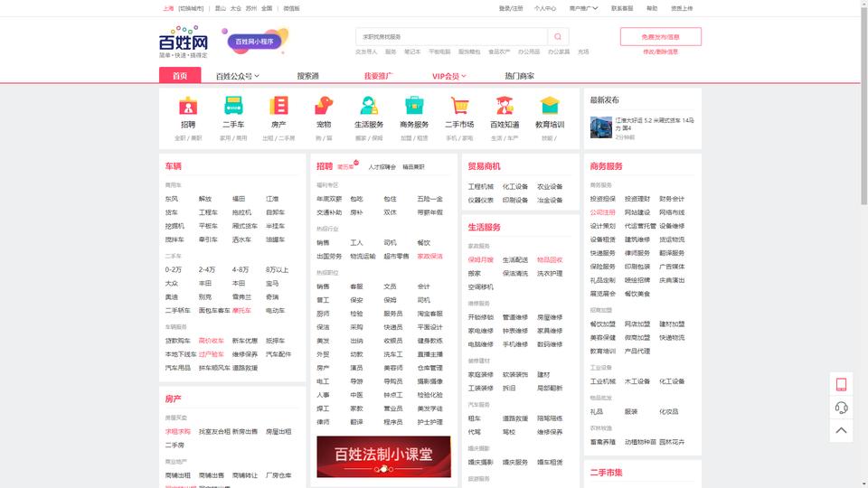Click the 工程机械 link
This screenshot has height=488, width=868.
point(480,187)
